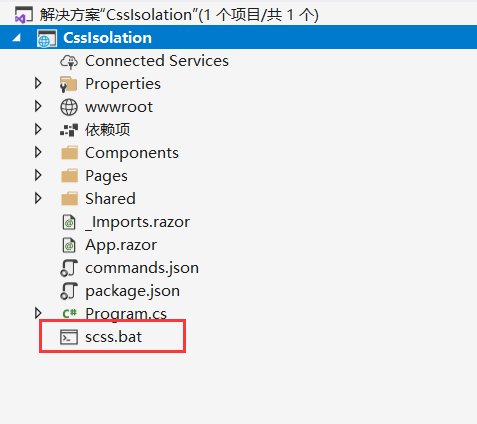Collapse the CssIsolation project node
This screenshot has height=424, width=477.
coord(17,38)
